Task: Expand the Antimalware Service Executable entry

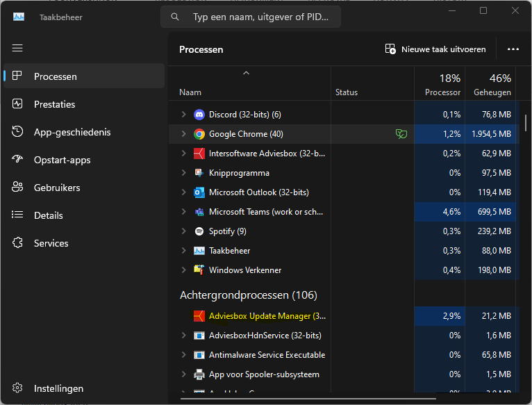Action: point(183,355)
